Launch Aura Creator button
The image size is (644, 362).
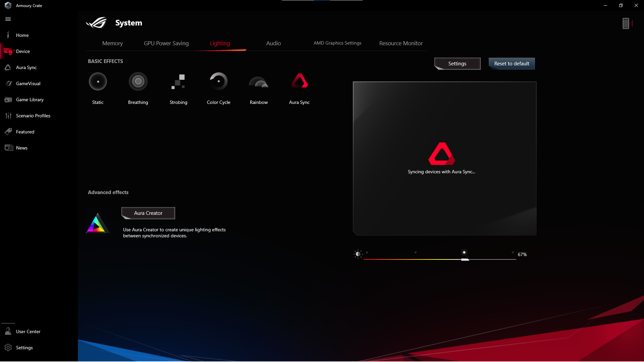148,213
